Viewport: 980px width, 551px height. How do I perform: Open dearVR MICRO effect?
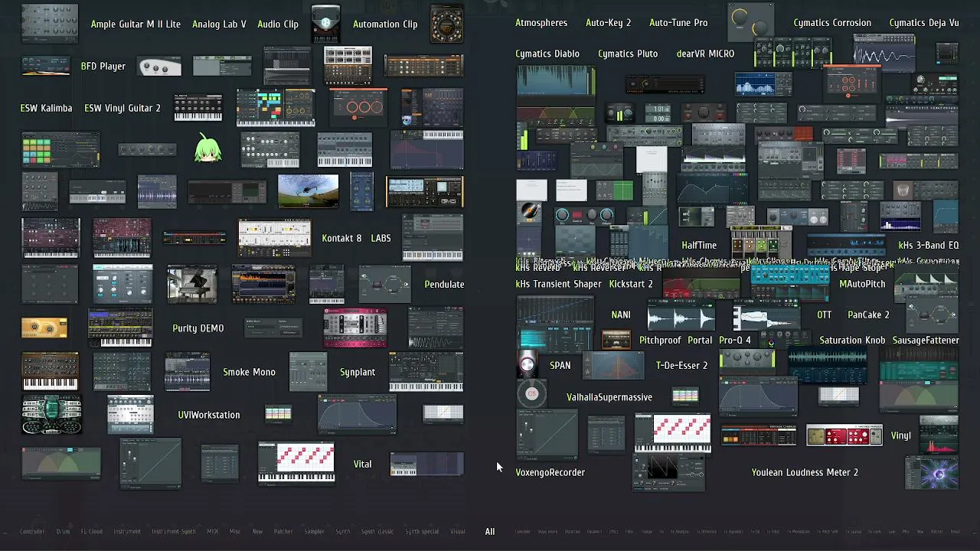[705, 54]
